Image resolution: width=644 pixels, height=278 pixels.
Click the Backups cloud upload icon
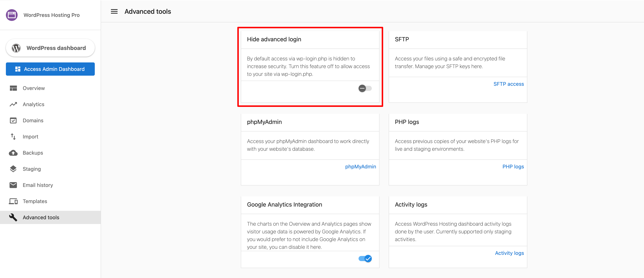13,153
